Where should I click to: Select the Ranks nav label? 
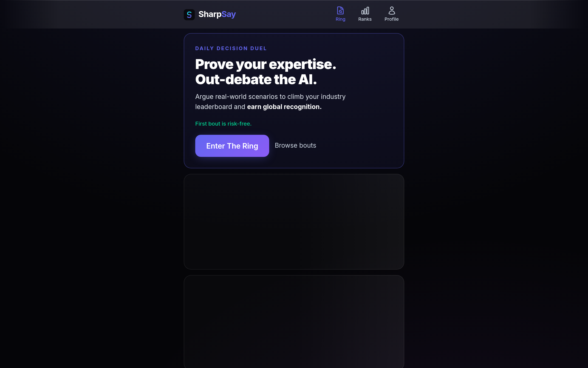(x=365, y=19)
